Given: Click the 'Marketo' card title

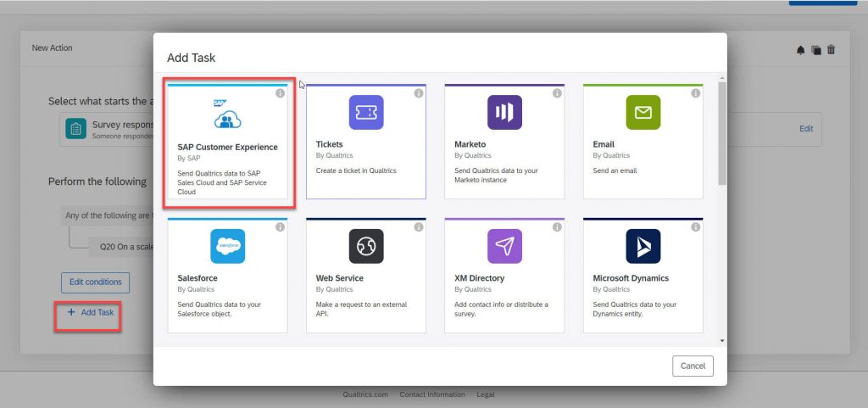Looking at the screenshot, I should pos(470,144).
